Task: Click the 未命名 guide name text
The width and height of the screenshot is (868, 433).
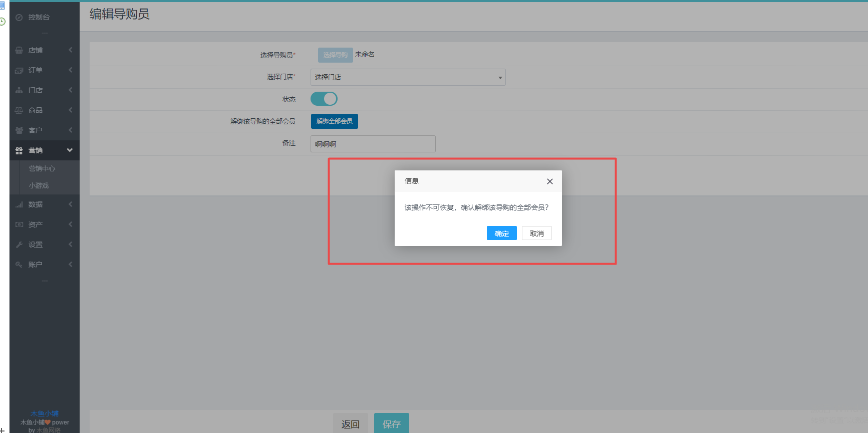Action: tap(365, 54)
